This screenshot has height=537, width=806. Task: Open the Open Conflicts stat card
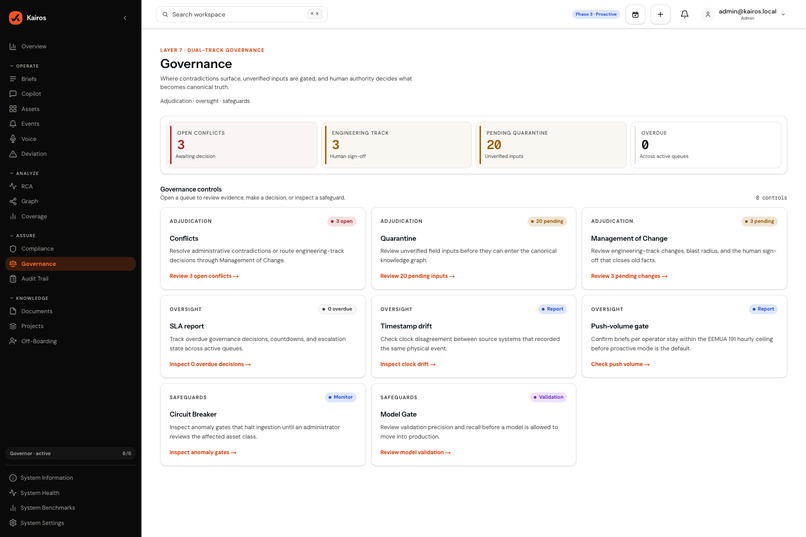pos(241,145)
